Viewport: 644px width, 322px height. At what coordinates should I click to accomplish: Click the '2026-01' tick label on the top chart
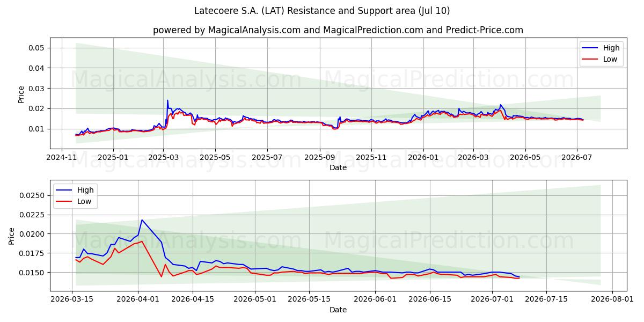(423, 158)
